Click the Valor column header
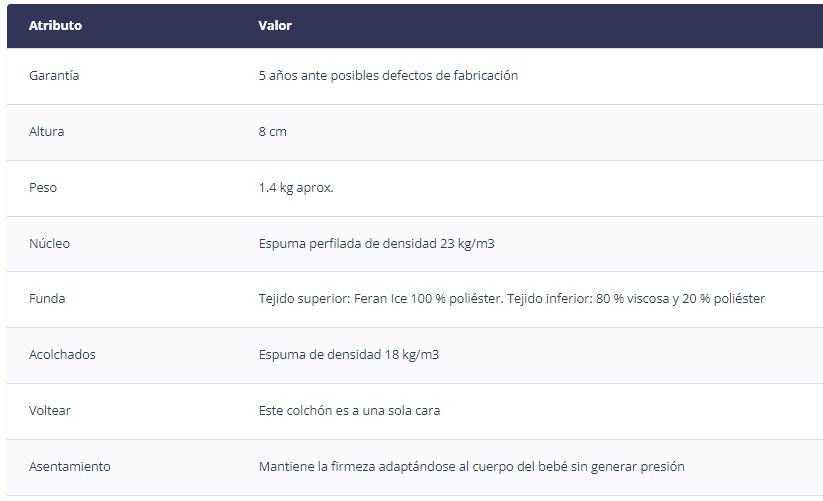Screen dimensions: 823x501 pyautogui.click(x=275, y=25)
